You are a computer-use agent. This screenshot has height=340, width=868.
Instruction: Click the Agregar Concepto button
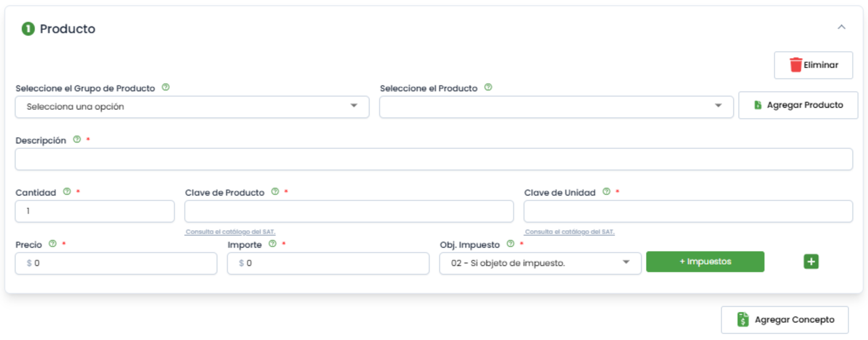pos(784,320)
